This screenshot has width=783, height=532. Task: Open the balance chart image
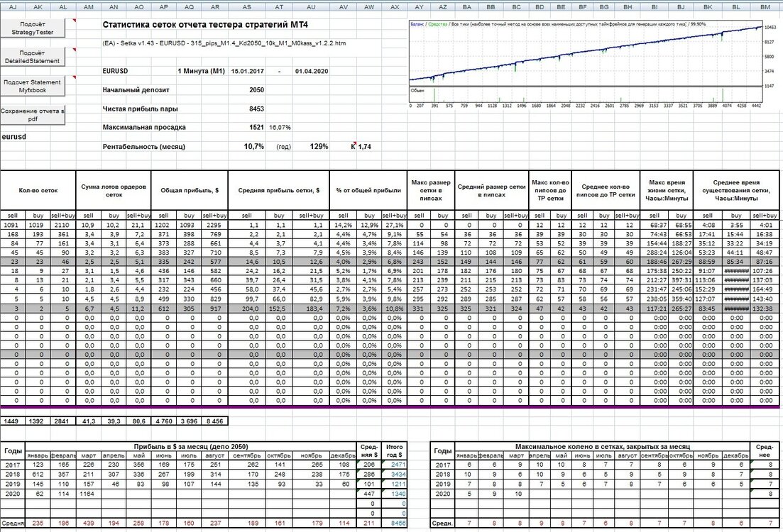point(593,65)
